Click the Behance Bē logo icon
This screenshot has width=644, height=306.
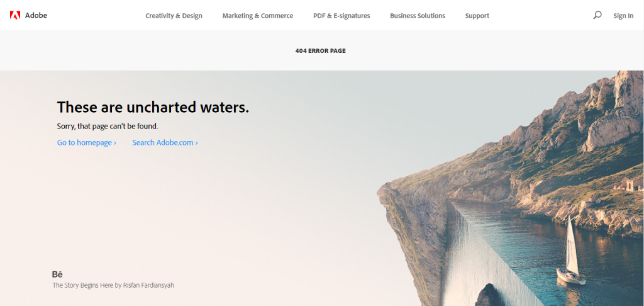pos(57,275)
